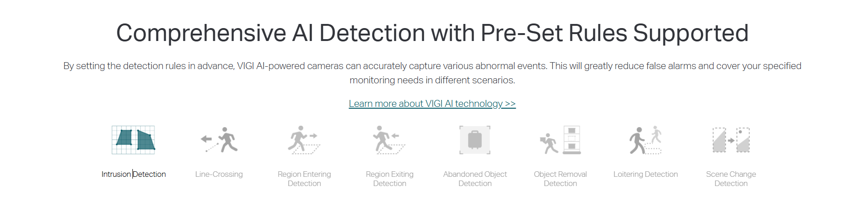Pick the Object Removal Detection label
This screenshot has width=868, height=198.
click(x=560, y=179)
